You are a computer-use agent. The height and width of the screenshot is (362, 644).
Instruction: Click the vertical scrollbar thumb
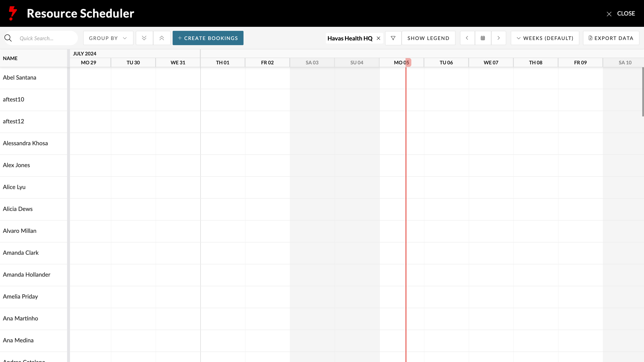point(643,92)
